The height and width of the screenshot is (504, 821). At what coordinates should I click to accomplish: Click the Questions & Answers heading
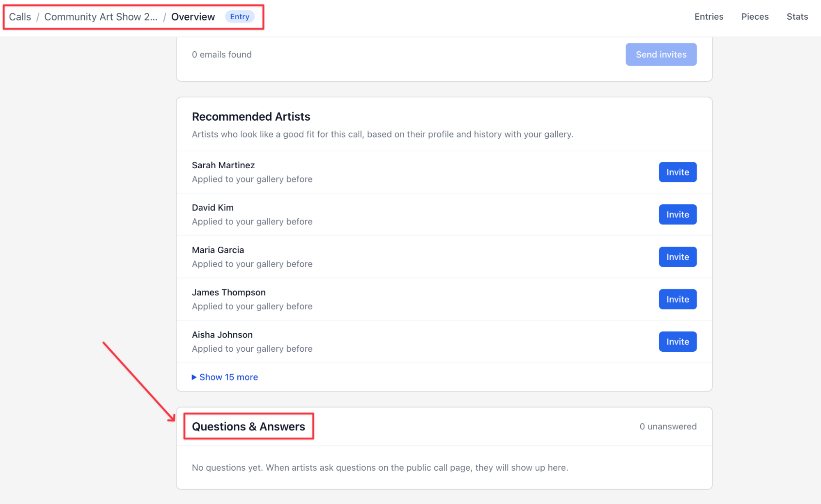click(248, 426)
